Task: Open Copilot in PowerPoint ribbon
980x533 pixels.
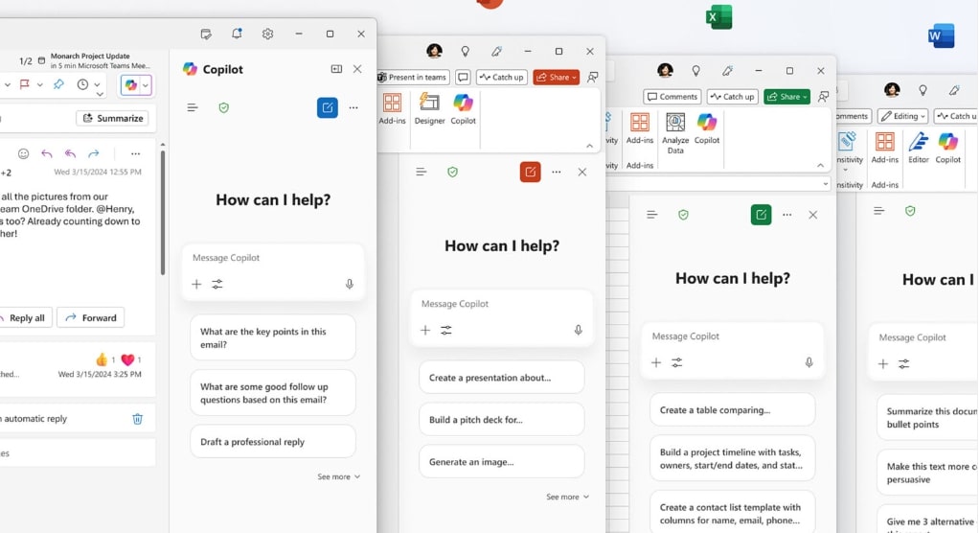Action: (x=463, y=109)
